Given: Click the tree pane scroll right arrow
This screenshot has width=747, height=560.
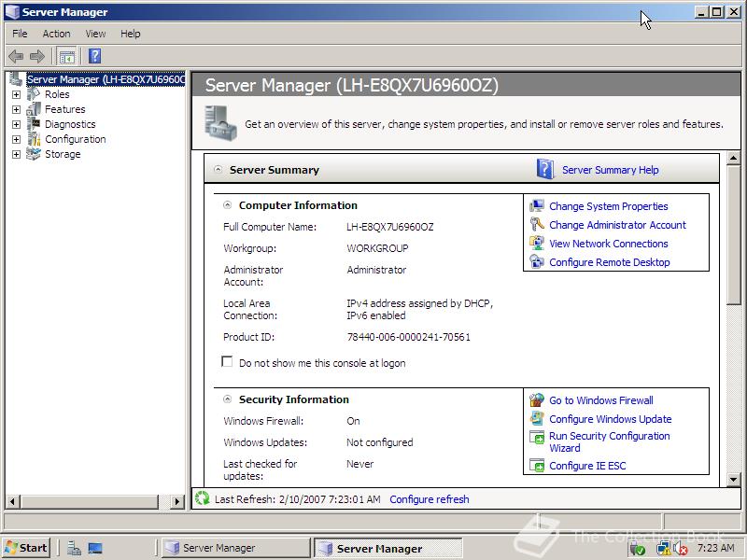Looking at the screenshot, I should 176,501.
